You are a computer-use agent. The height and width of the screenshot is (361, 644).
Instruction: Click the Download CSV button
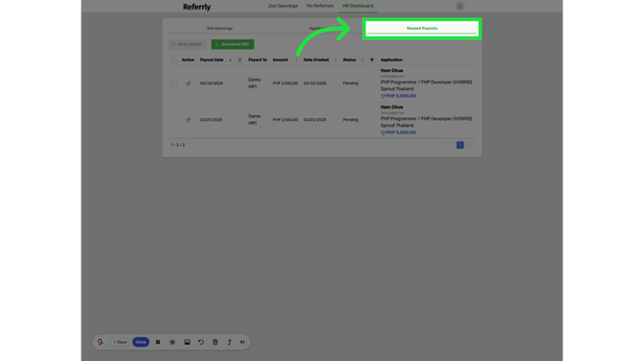pyautogui.click(x=233, y=44)
